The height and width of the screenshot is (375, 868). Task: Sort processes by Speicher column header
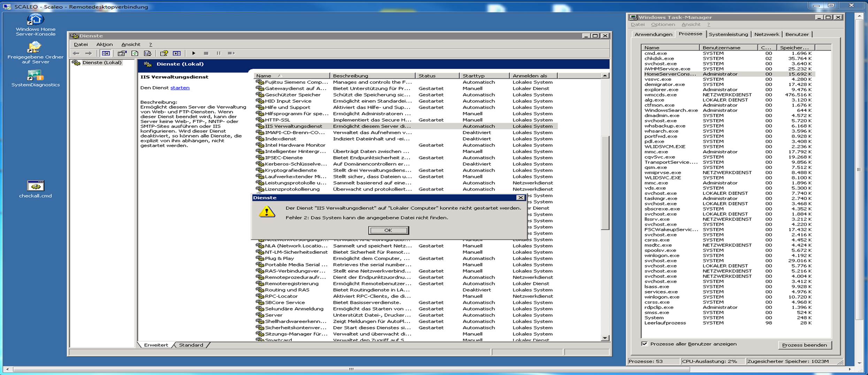796,48
